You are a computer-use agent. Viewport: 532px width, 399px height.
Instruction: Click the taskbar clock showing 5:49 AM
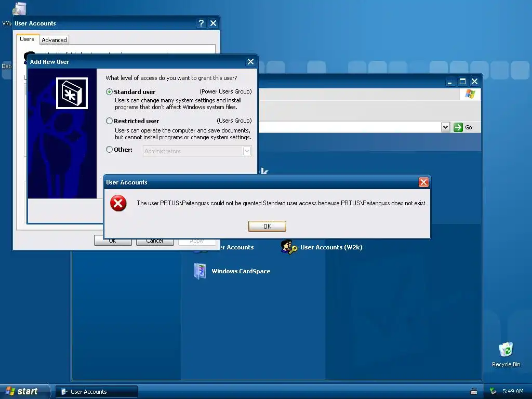coord(513,391)
